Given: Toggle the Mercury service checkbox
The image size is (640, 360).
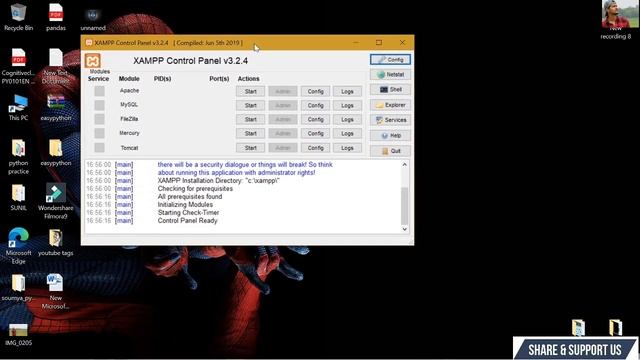Looking at the screenshot, I should click(x=99, y=133).
